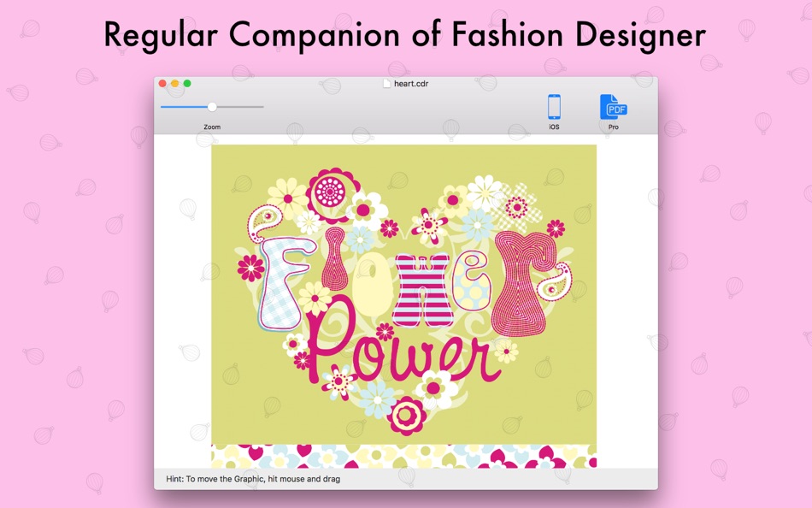
Task: Click the heart.cdr window title text
Action: [x=411, y=84]
